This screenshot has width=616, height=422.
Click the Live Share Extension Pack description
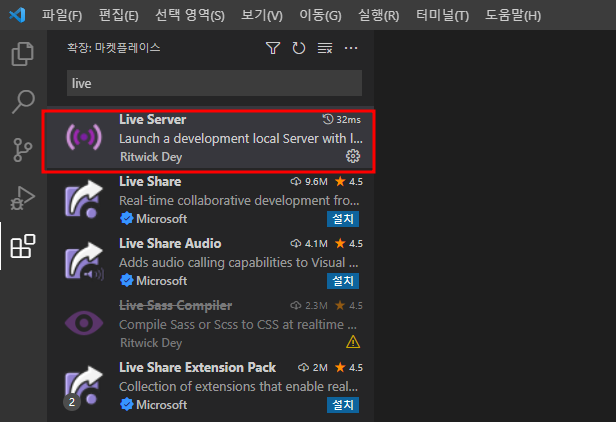click(238, 387)
